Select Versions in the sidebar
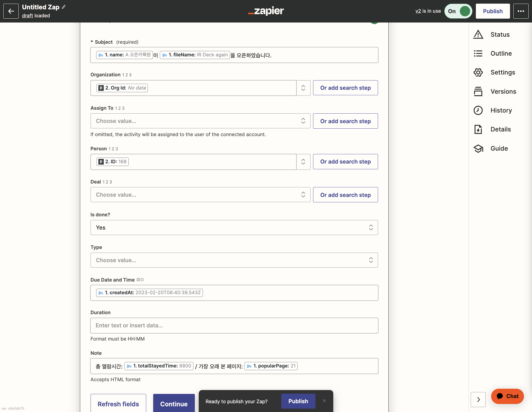This screenshot has width=532, height=412. pyautogui.click(x=503, y=91)
